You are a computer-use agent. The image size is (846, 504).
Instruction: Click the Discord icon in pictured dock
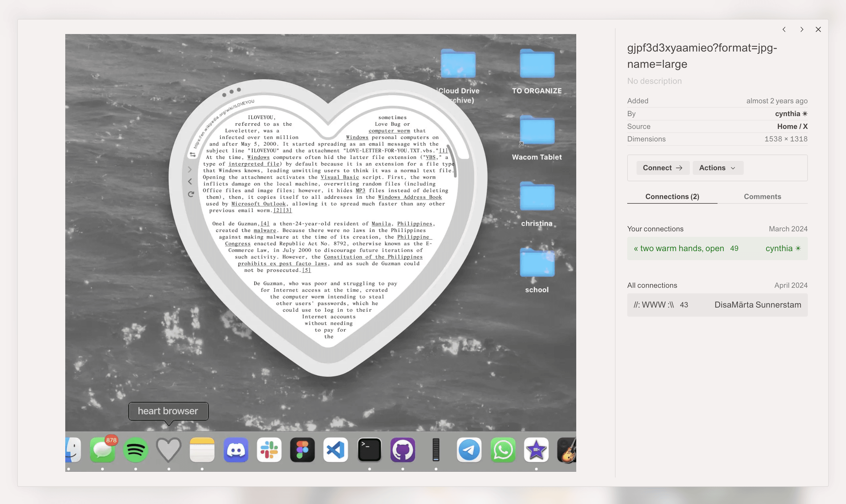236,450
